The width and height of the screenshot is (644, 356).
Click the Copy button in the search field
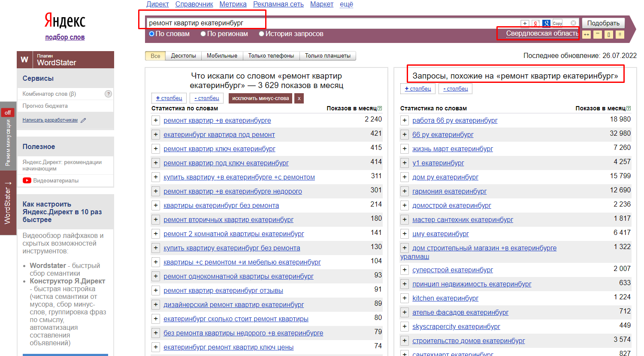(x=557, y=23)
